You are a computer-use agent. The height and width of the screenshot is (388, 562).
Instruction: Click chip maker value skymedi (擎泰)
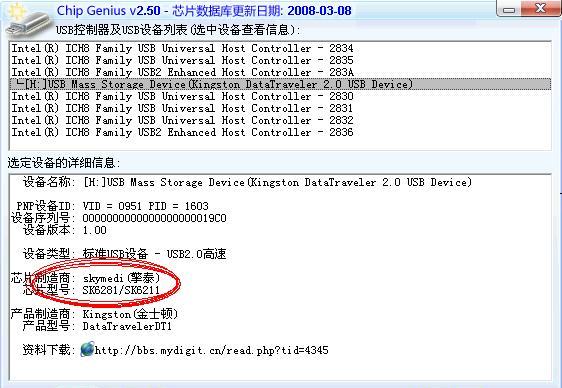(121, 278)
